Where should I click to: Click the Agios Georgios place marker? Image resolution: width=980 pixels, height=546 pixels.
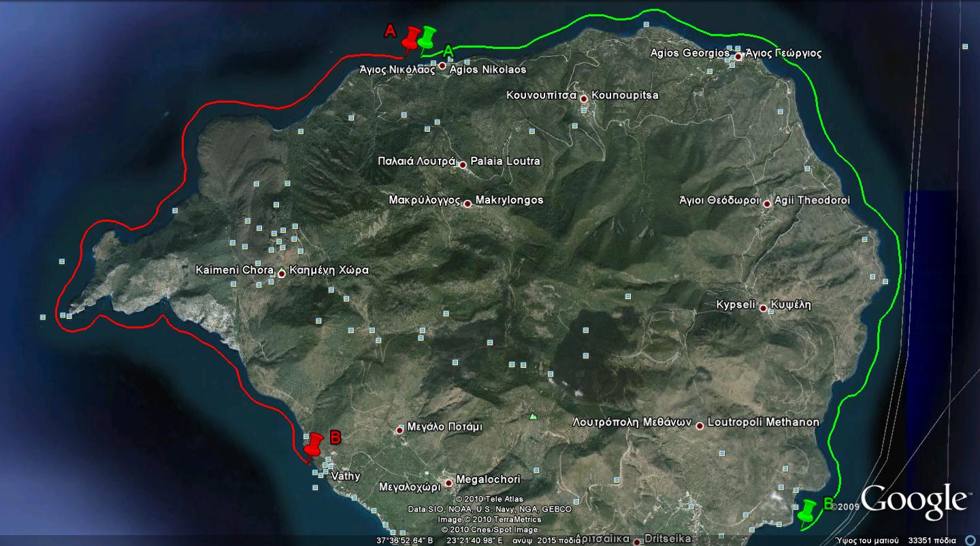point(738,56)
